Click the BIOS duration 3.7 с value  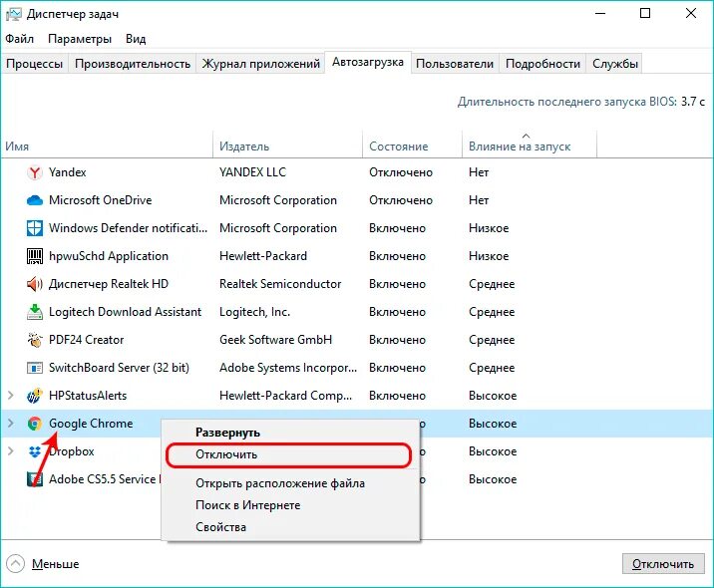click(693, 102)
